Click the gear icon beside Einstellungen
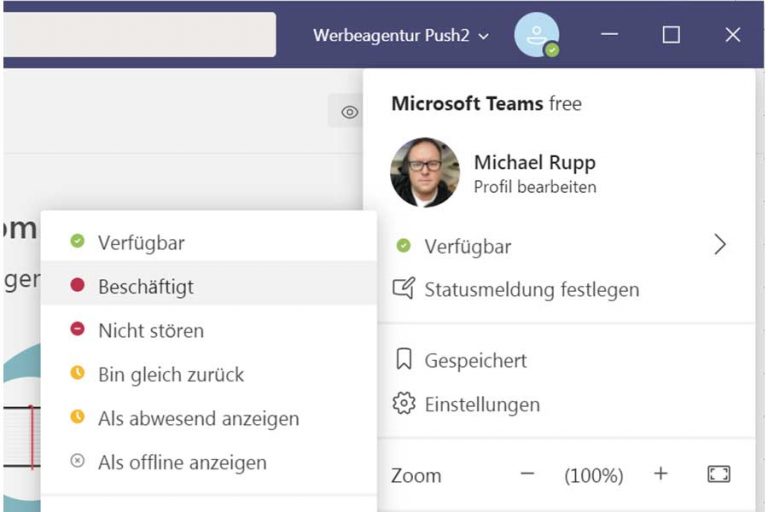Image resolution: width=768 pixels, height=512 pixels. (404, 403)
